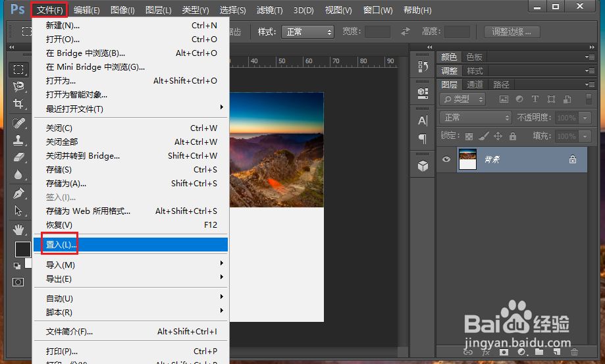Switch to the 通道 tab
This screenshot has width=605, height=364.
tap(475, 84)
